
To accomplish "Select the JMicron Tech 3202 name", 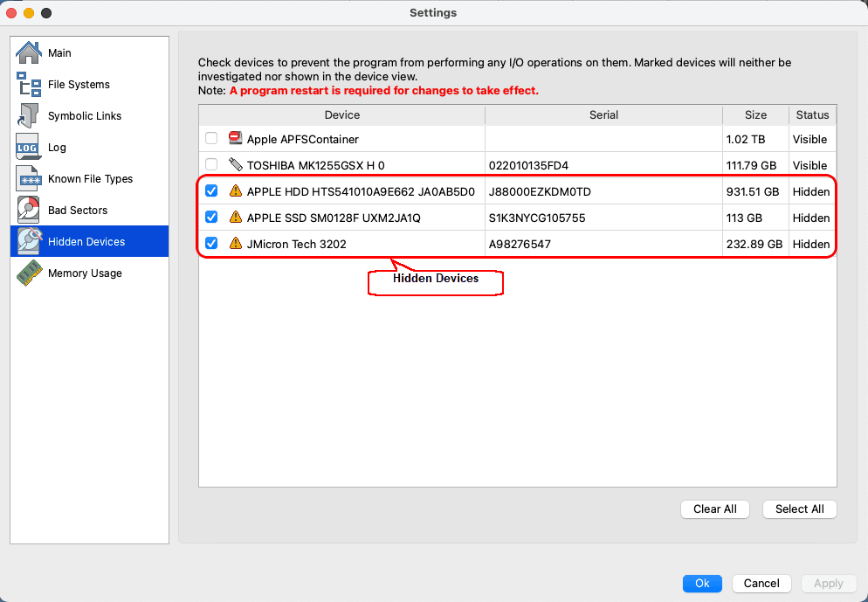I will click(296, 245).
